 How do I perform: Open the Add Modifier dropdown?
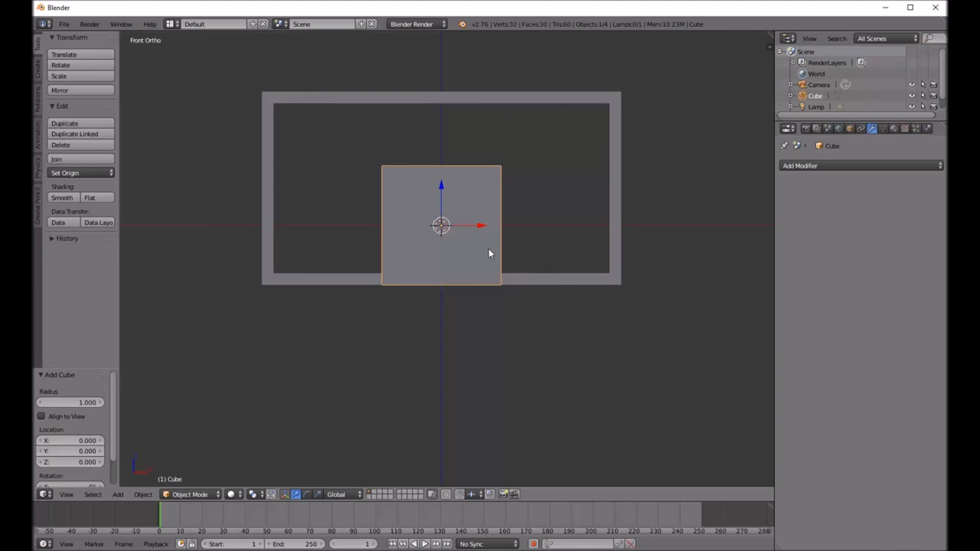coord(862,166)
